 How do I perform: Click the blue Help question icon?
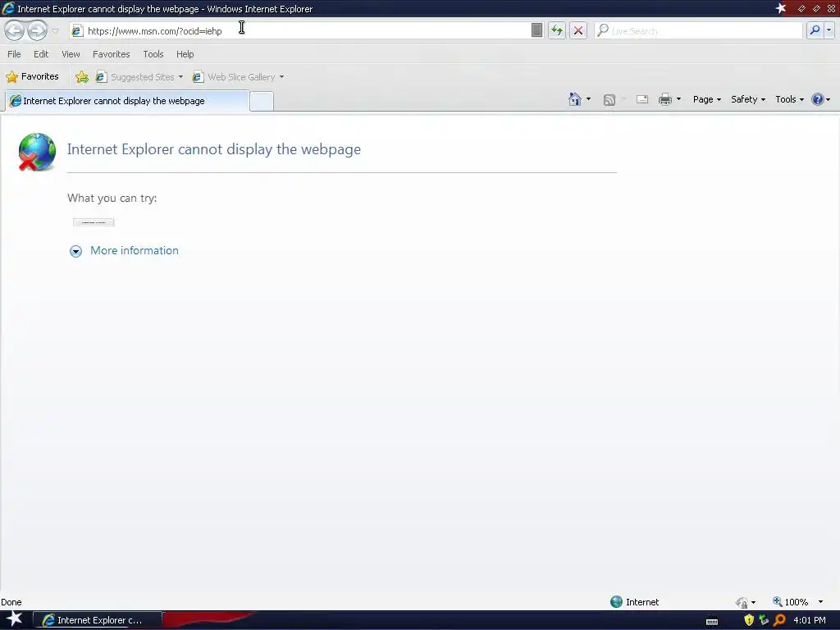[818, 99]
